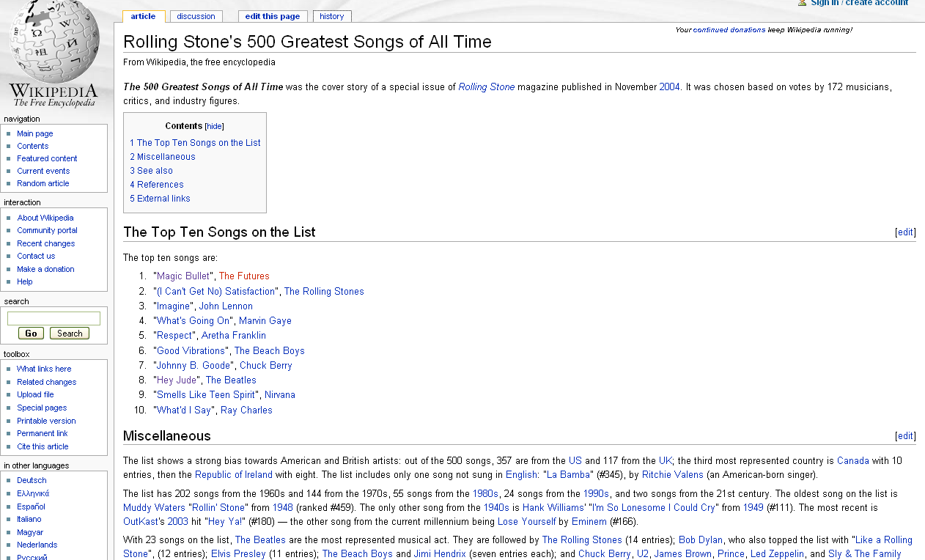This screenshot has height=560, width=925.
Task: Open 'Smells Like Teen Spirit' link
Action: pyautogui.click(x=206, y=395)
